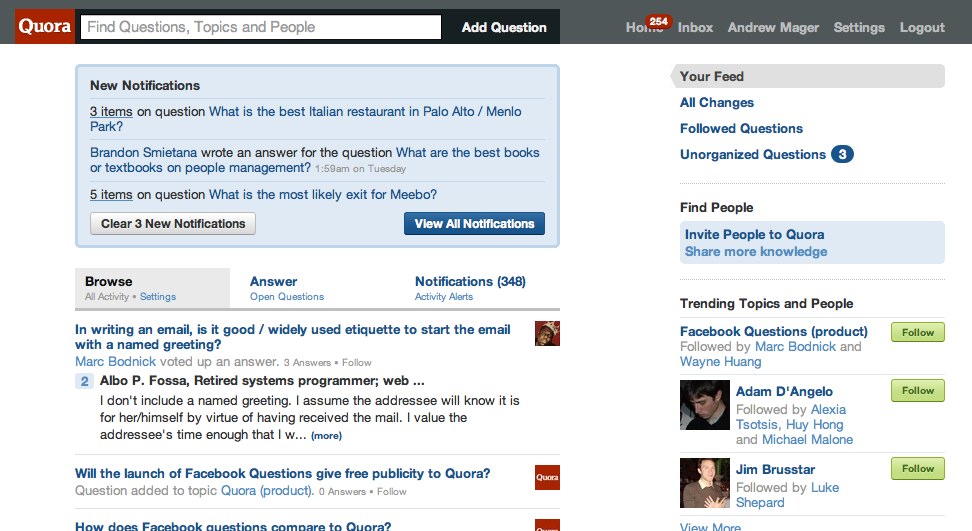This screenshot has width=972, height=531.
Task: Expand 5 items on Meebo question
Action: pyautogui.click(x=111, y=195)
